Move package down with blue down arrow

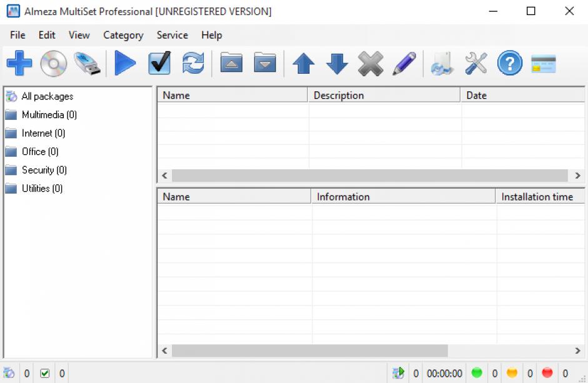[x=337, y=63]
